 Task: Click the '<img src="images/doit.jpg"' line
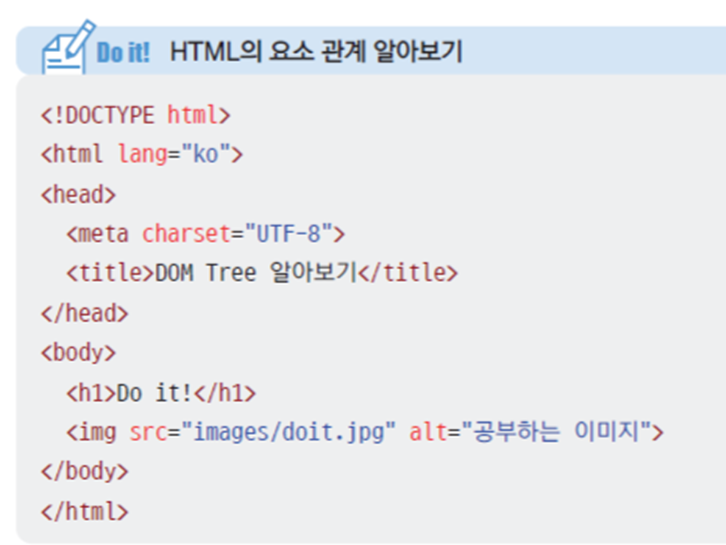pyautogui.click(x=365, y=432)
